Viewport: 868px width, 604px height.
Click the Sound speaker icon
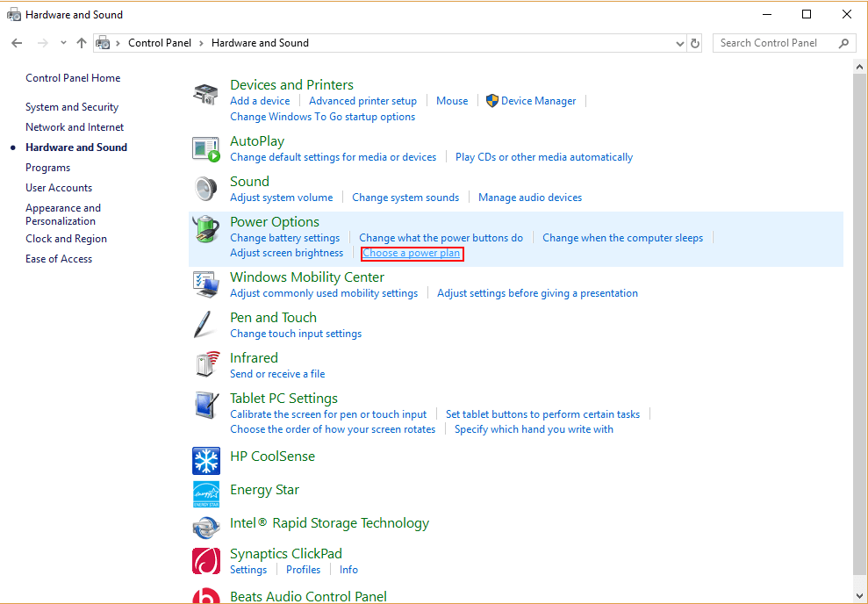[x=205, y=189]
